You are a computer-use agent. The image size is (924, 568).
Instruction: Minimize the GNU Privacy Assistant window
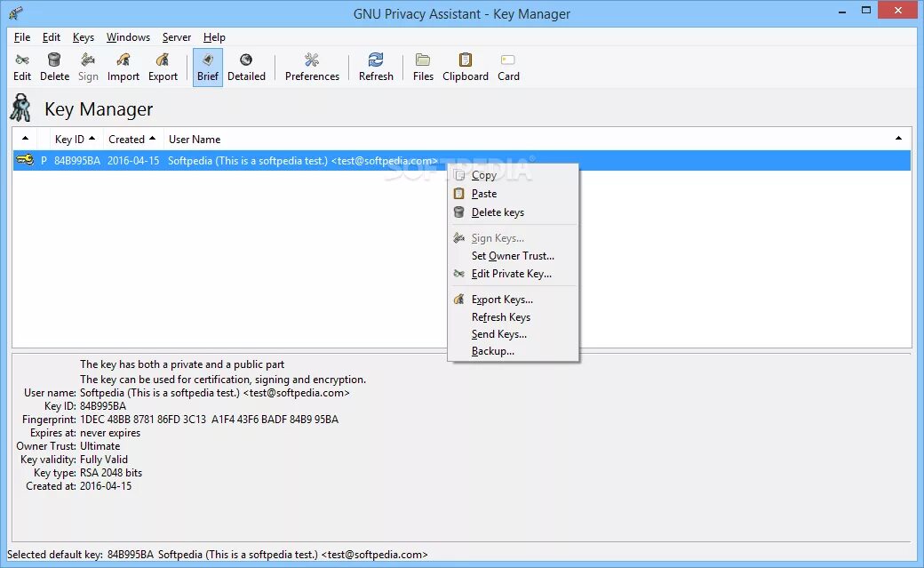coord(842,12)
